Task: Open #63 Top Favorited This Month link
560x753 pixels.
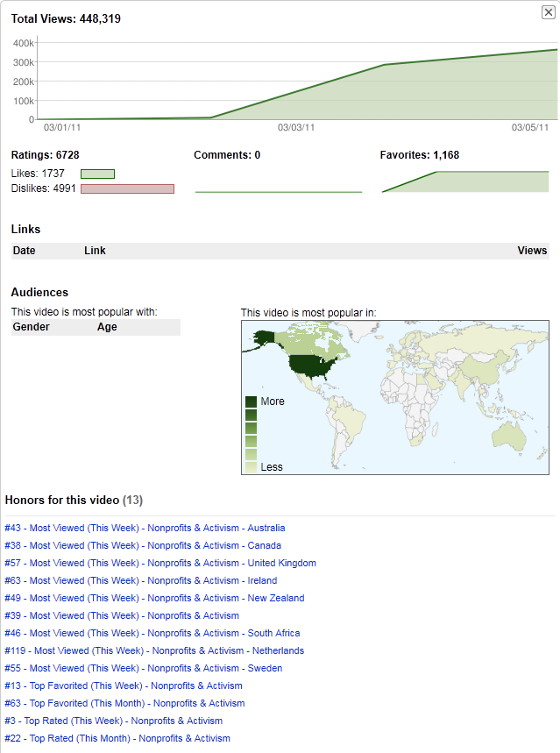Action: pos(124,703)
